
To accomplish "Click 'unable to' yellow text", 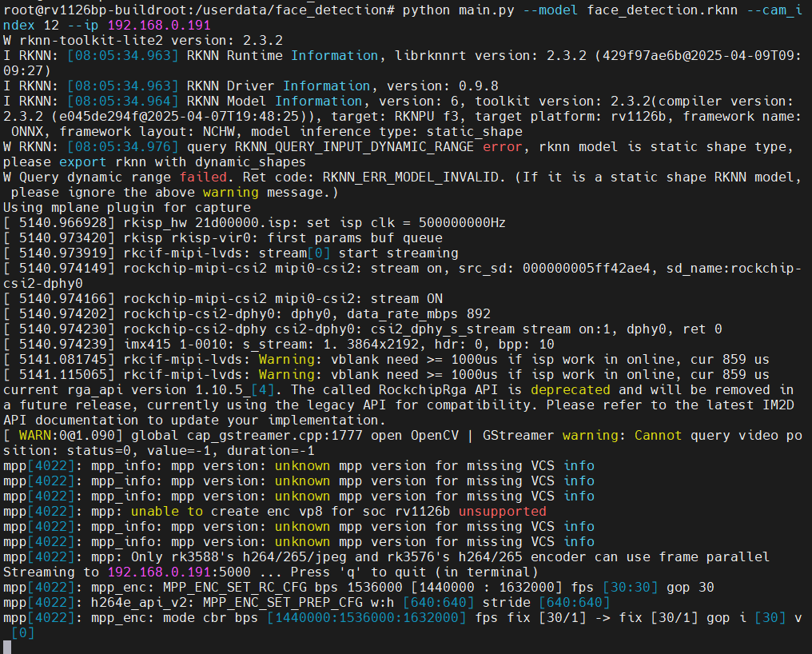I will [x=167, y=512].
